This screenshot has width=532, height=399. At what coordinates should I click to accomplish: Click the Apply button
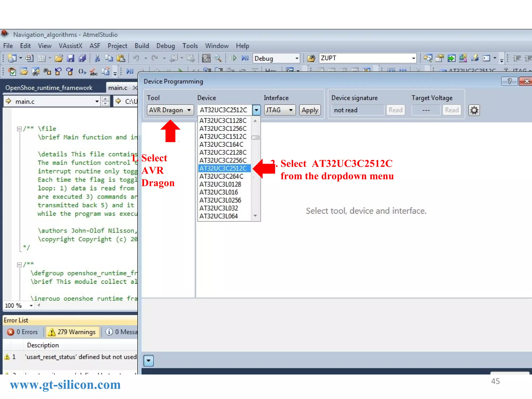click(310, 110)
